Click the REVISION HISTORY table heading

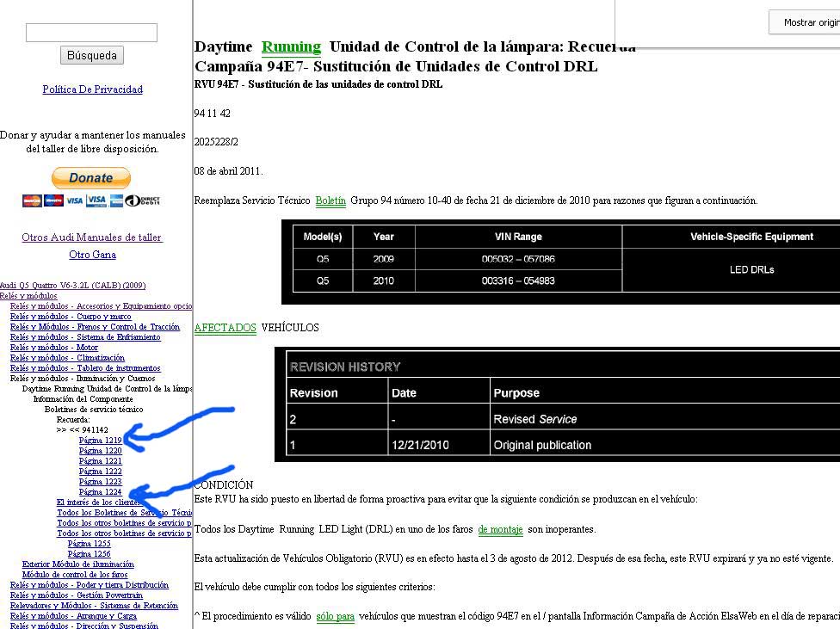pyautogui.click(x=345, y=367)
